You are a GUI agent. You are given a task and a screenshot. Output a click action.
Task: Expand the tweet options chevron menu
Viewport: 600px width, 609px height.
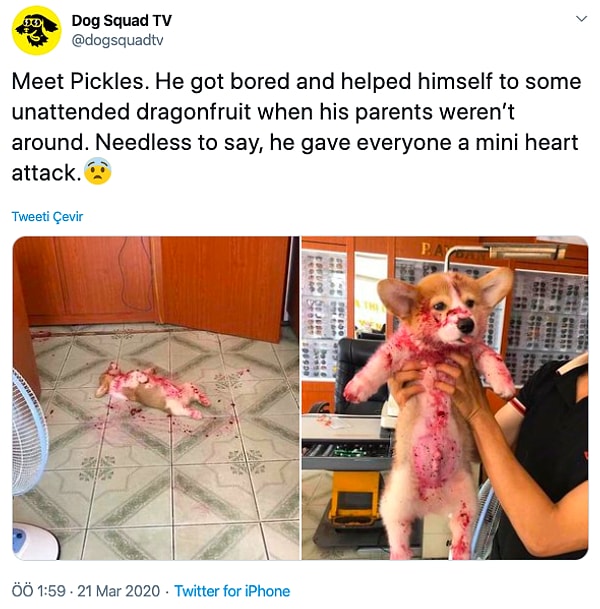(581, 19)
